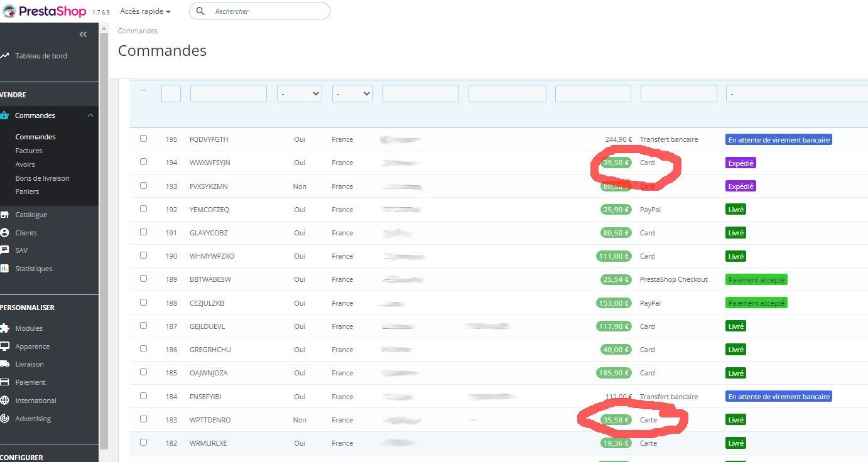This screenshot has width=868, height=462.
Task: Click the Expédié status badge for order 194
Action: pos(741,163)
